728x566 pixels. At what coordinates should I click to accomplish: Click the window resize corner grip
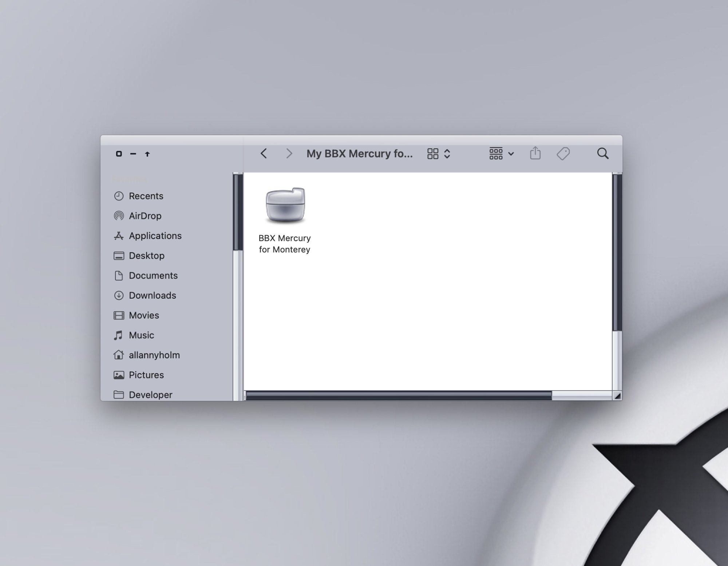[x=617, y=396]
